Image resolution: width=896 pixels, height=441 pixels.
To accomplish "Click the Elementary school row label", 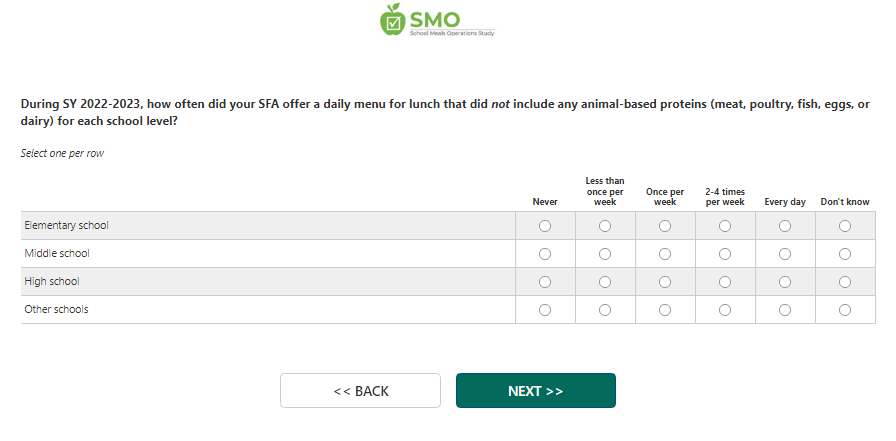I will [x=67, y=226].
